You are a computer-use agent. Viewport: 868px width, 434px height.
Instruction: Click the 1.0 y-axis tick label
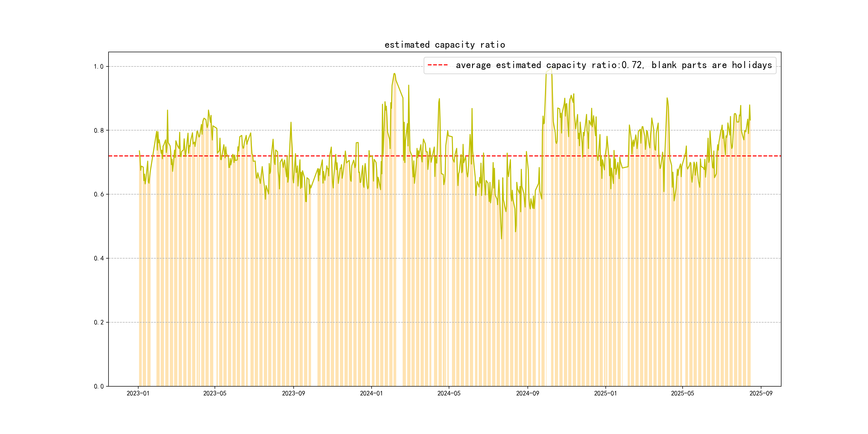click(98, 67)
